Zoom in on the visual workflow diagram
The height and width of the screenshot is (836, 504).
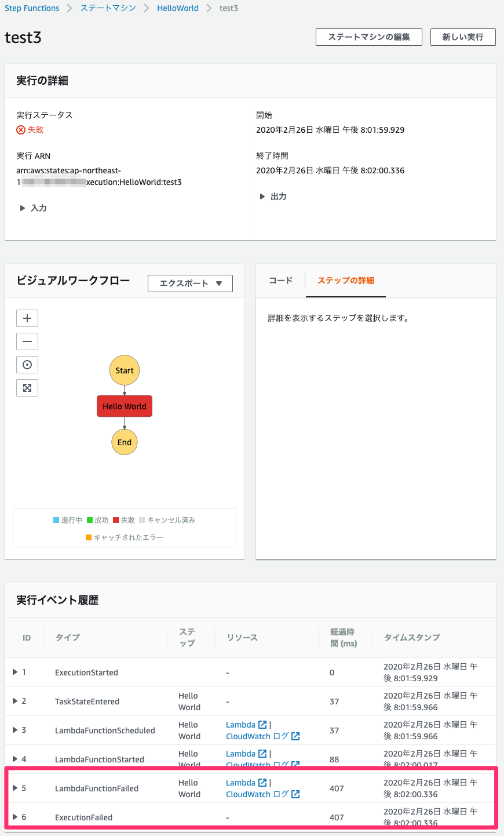(27, 318)
